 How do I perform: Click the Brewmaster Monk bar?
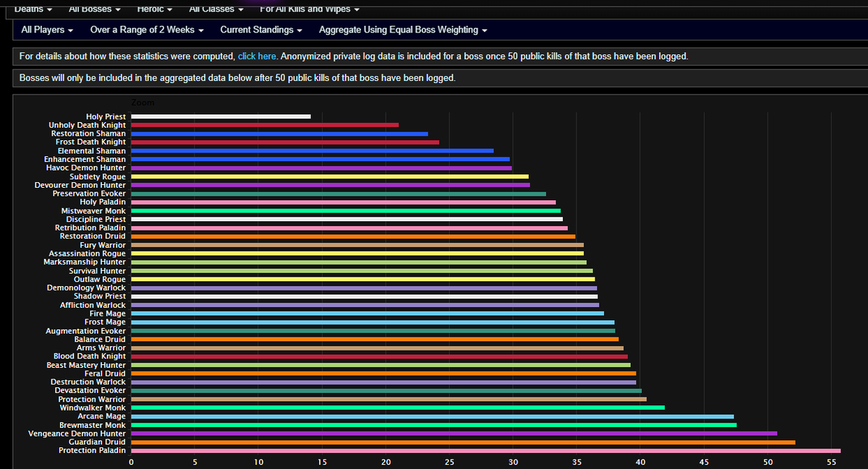coord(434,425)
